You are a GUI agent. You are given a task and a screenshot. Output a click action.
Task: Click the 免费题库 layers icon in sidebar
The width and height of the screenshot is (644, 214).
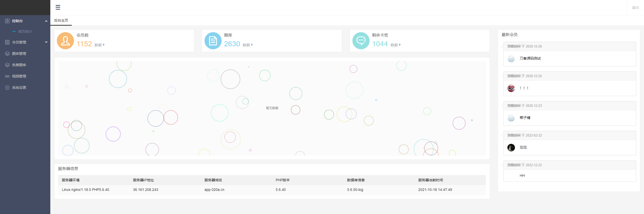pos(7,65)
